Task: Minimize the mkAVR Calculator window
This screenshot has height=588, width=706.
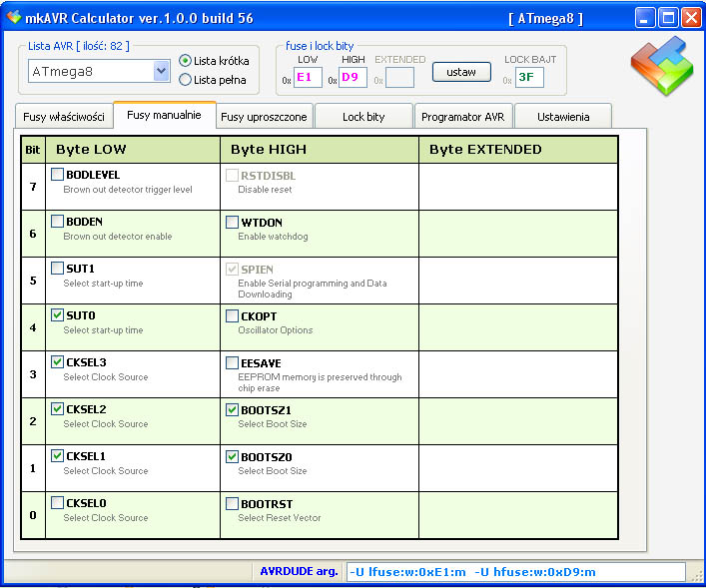Action: 645,18
